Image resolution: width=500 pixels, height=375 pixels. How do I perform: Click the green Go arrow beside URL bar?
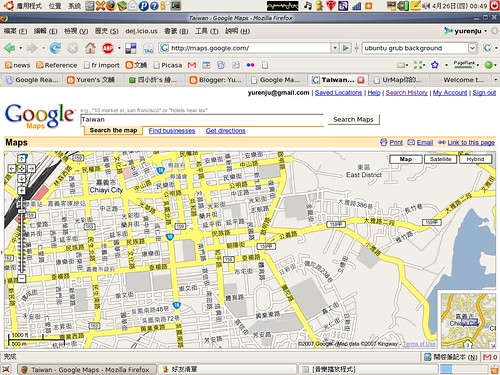pyautogui.click(x=346, y=48)
